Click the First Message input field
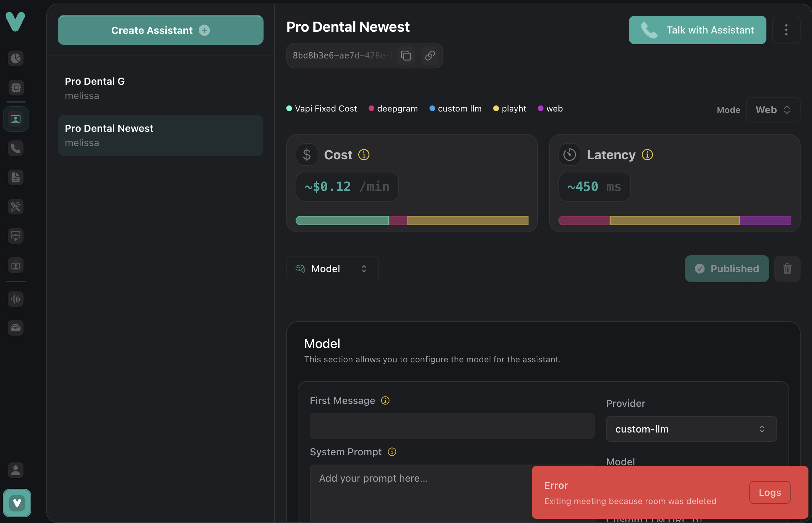812x523 pixels. coord(452,426)
